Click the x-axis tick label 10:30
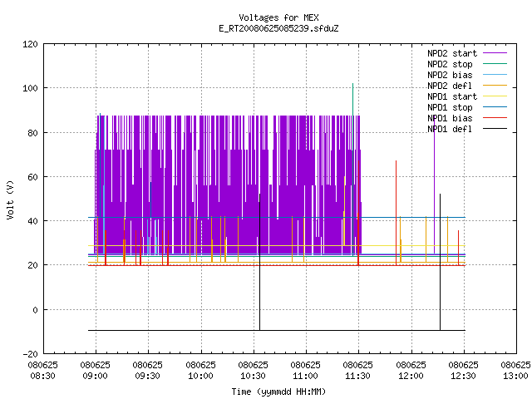 (x=253, y=376)
